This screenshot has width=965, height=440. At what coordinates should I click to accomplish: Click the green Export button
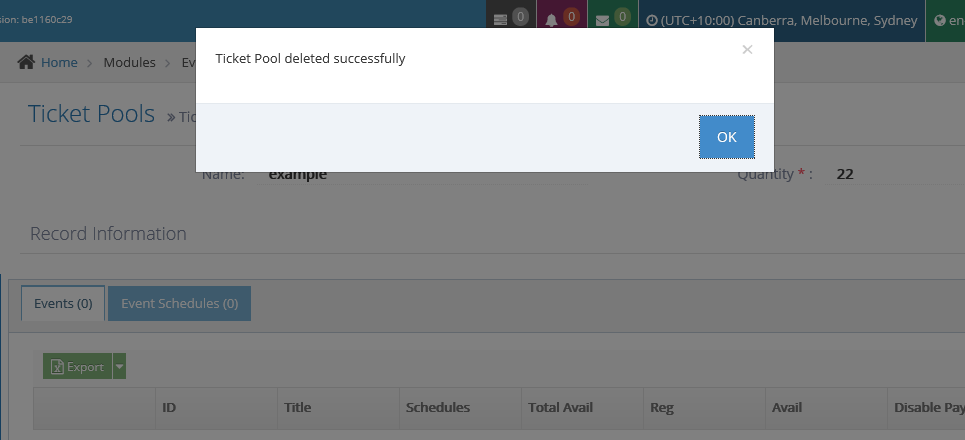[x=77, y=367]
